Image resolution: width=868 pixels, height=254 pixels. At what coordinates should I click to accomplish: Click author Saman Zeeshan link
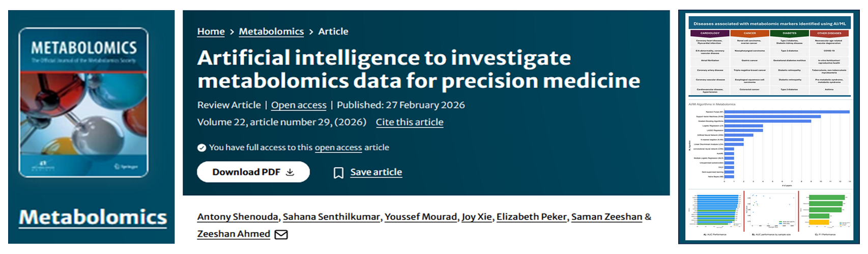(x=606, y=217)
